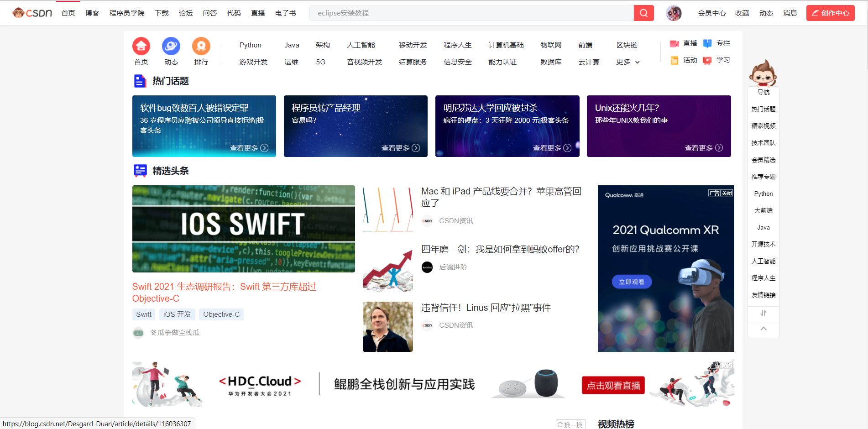Open the 电子书 nav item
The width and height of the screenshot is (868, 429).
[x=286, y=13]
